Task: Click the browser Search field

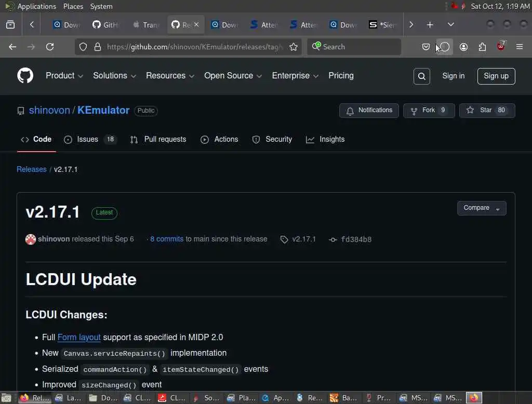Action: [x=354, y=47]
